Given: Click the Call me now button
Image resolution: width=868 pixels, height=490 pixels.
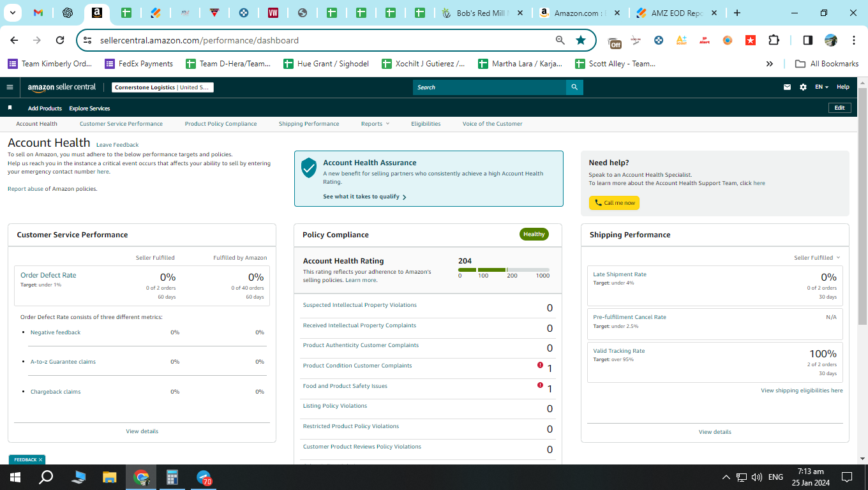Looking at the screenshot, I should (x=614, y=203).
